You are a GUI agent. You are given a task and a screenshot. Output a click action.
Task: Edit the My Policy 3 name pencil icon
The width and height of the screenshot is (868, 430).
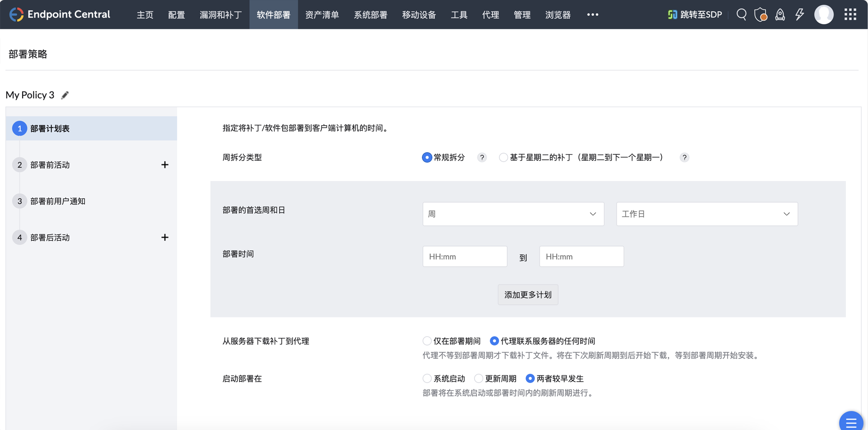coord(65,95)
